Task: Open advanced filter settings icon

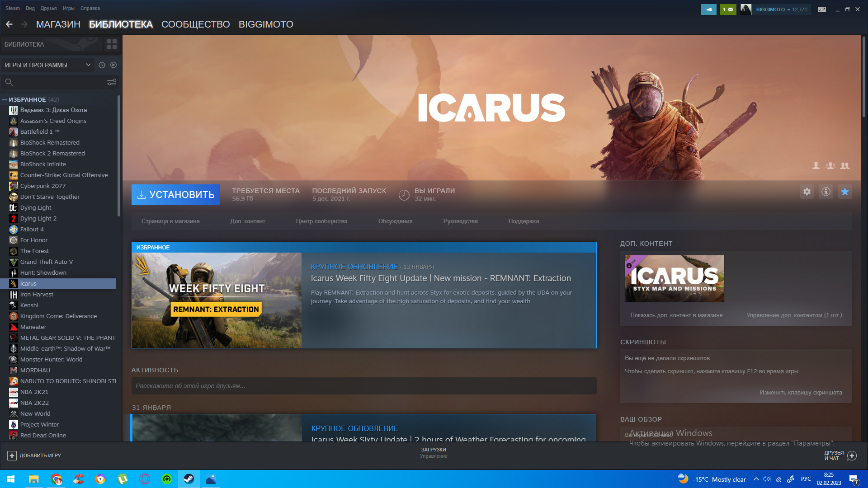Action: [x=112, y=82]
